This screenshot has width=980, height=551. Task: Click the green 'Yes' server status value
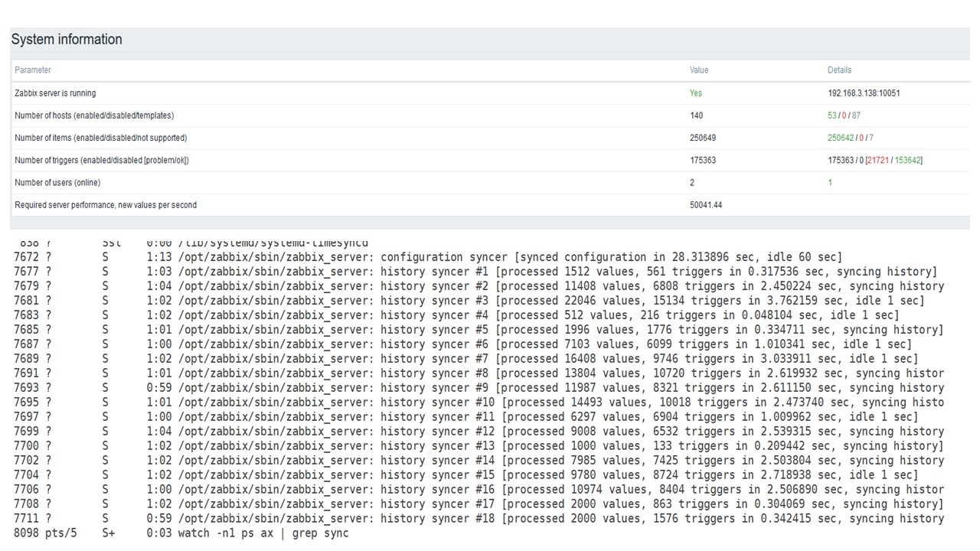click(696, 93)
